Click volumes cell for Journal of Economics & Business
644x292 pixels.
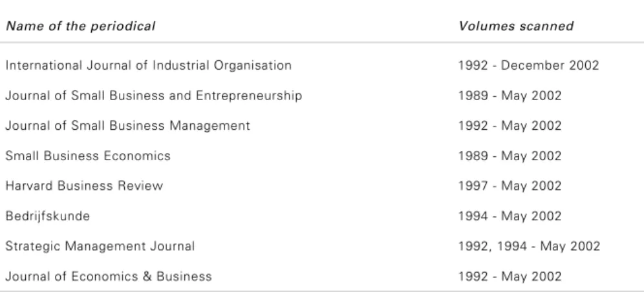point(510,276)
